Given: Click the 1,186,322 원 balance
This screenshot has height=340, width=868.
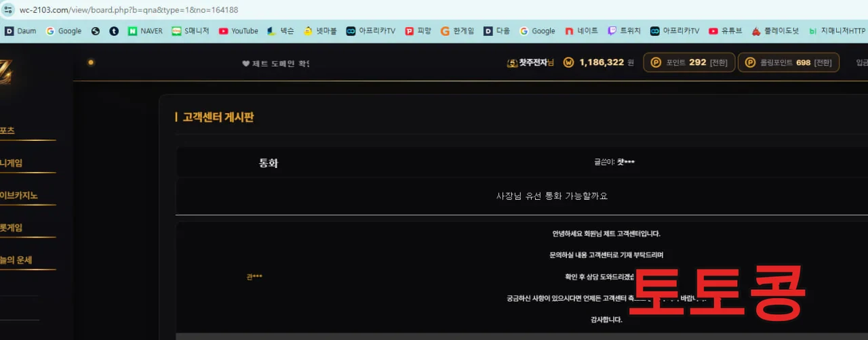Looking at the screenshot, I should 606,62.
